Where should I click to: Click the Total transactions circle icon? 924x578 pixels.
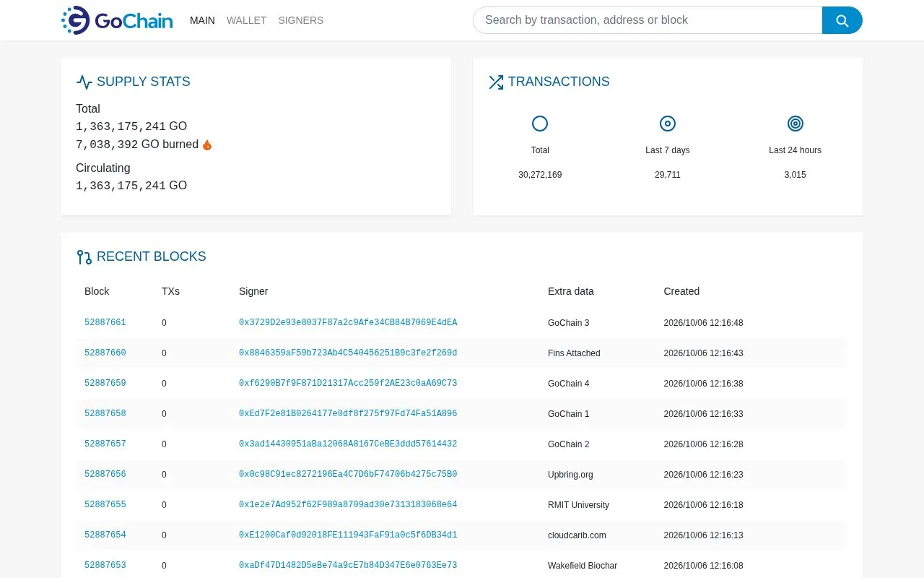pyautogui.click(x=540, y=124)
